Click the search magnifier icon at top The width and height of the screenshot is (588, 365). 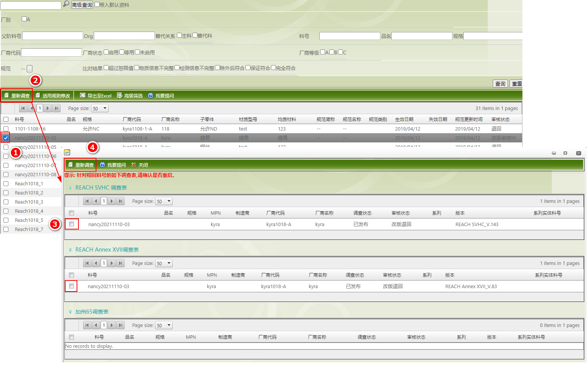tap(66, 4)
